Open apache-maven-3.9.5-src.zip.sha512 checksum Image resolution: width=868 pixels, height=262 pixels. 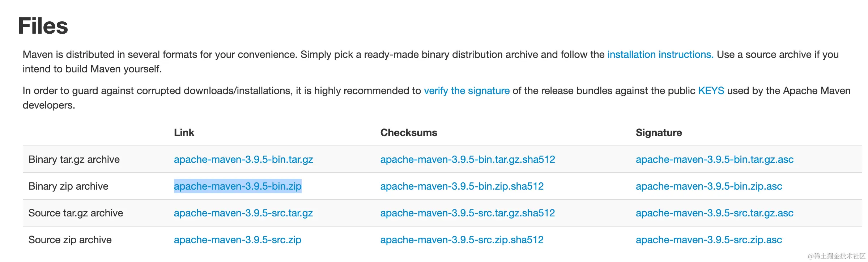[462, 240]
